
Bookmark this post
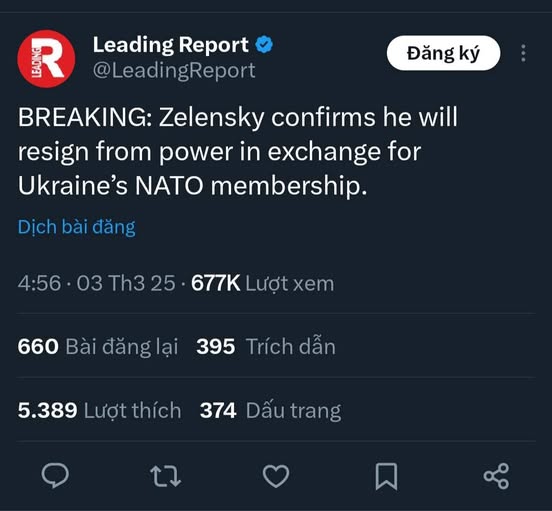386,476
